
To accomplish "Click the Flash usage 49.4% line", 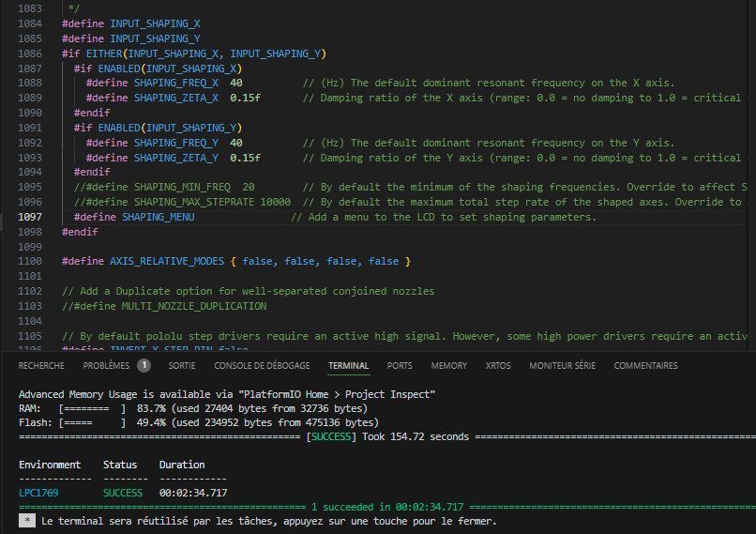I will coord(199,422).
